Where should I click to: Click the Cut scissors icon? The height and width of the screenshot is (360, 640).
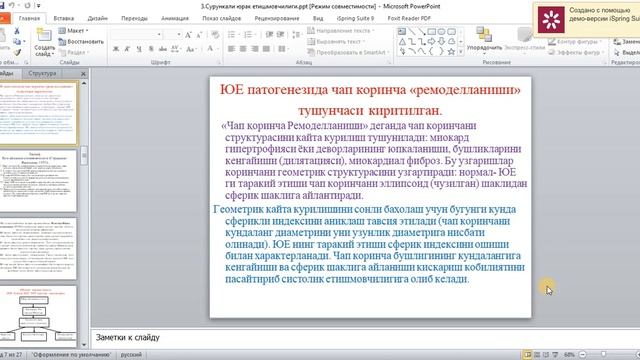click(x=17, y=31)
